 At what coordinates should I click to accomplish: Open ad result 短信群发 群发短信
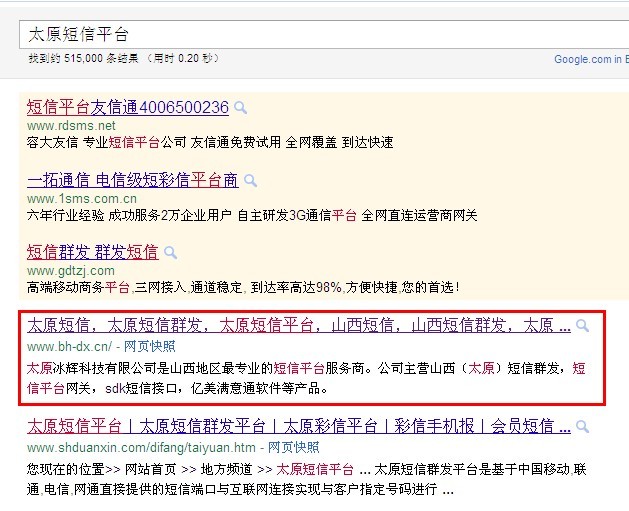pos(93,252)
